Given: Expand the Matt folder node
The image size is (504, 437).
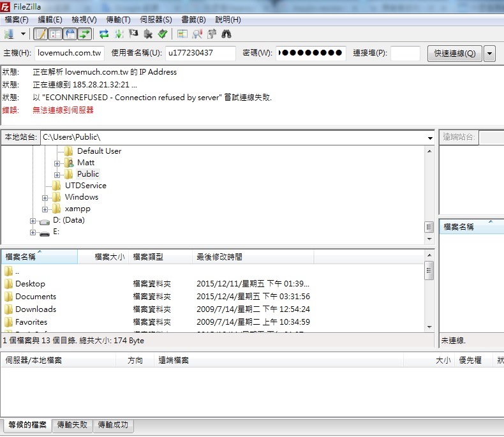Looking at the screenshot, I should 57,163.
